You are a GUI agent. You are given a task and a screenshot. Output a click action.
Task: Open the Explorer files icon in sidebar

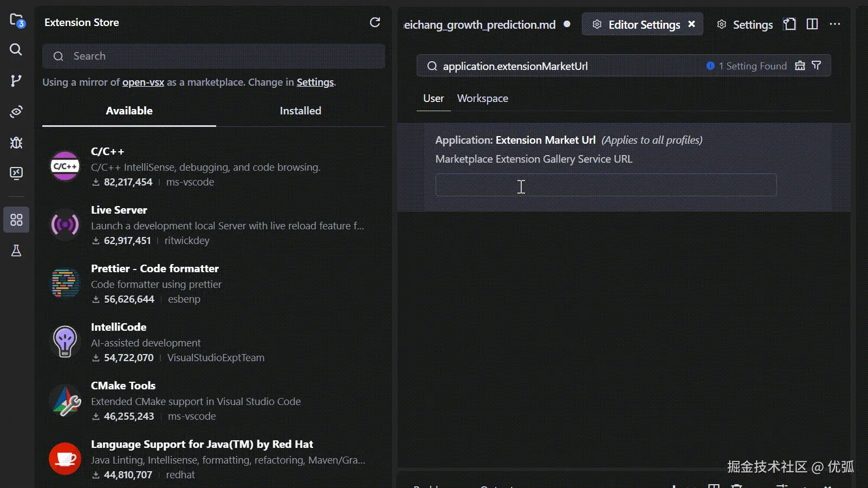[x=16, y=21]
